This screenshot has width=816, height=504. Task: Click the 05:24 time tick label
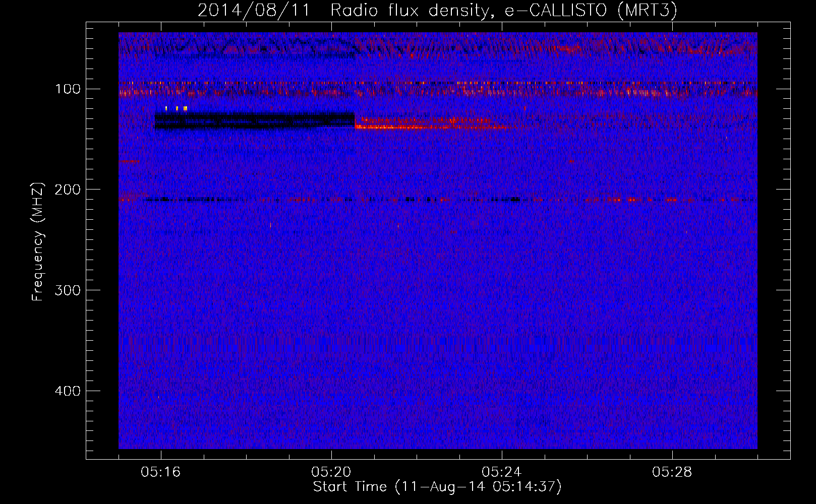(x=502, y=472)
